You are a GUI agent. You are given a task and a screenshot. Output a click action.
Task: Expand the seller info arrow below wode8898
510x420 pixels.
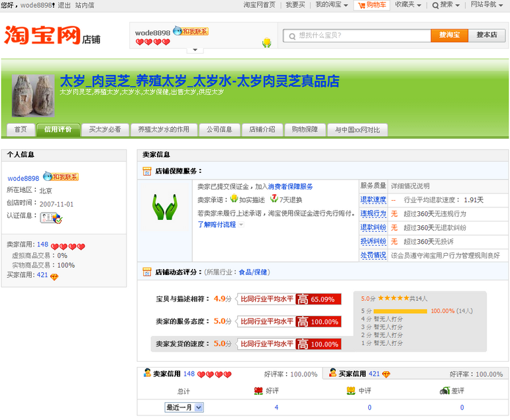click(x=195, y=50)
